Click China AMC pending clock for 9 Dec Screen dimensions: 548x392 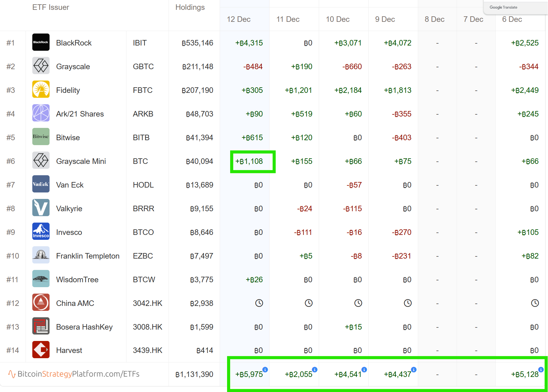coord(408,303)
